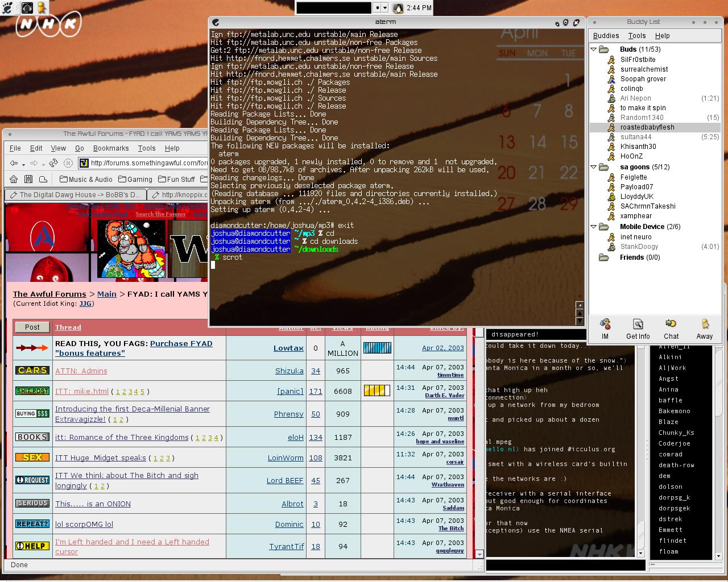Open "This..... is an ONION" thread

pyautogui.click(x=93, y=504)
